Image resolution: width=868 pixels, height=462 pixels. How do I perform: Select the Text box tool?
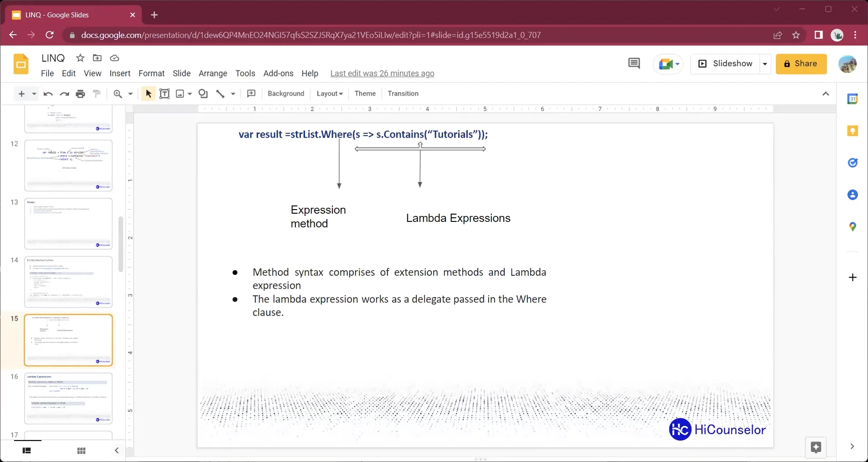[x=164, y=94]
